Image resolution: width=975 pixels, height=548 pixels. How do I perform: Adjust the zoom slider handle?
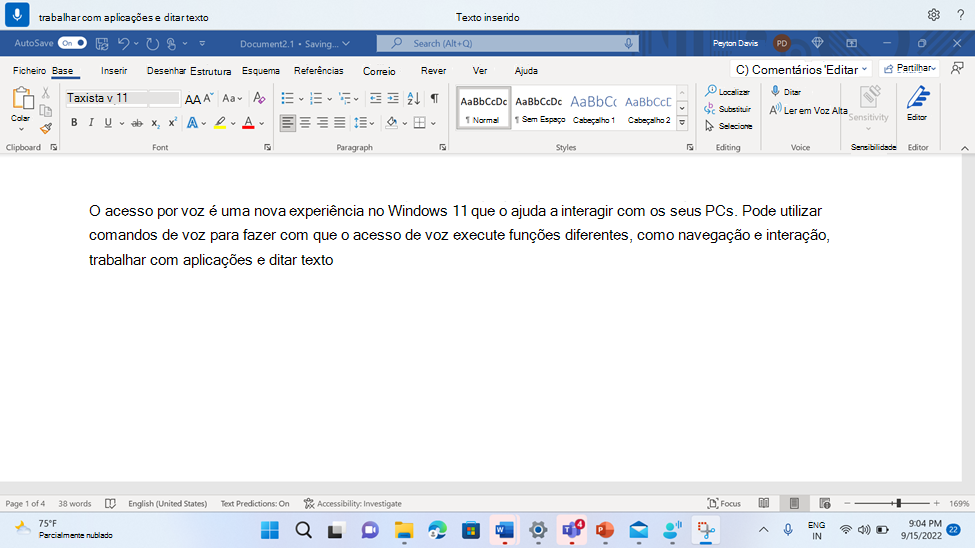(x=899, y=503)
